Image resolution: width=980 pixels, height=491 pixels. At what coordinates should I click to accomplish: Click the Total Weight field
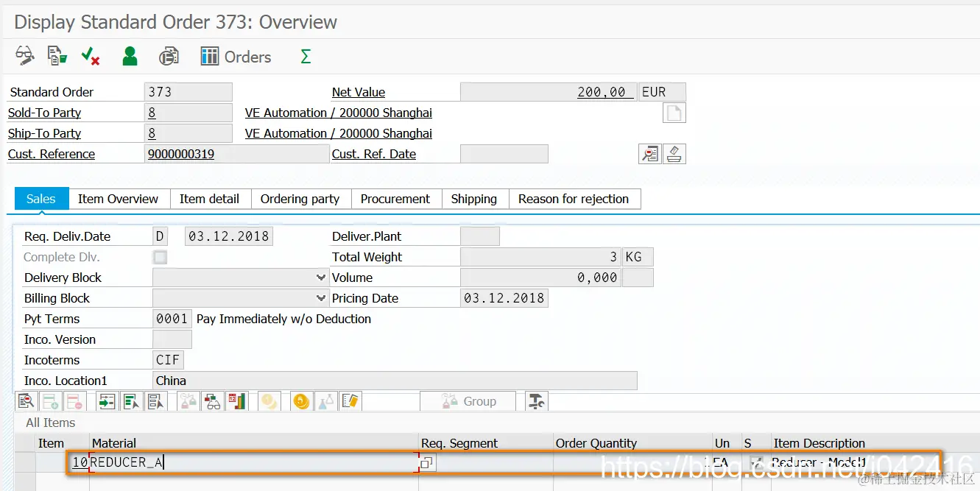541,257
